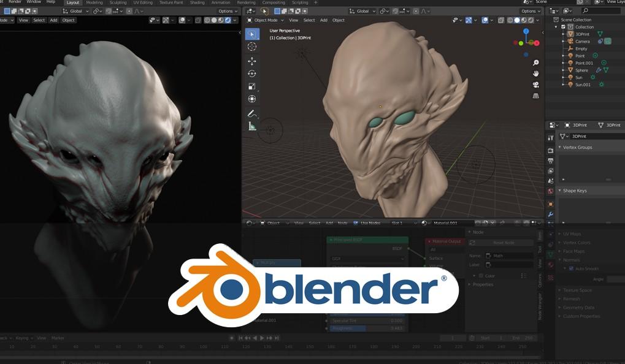Open the Sculpting workspace tab

tap(118, 2)
